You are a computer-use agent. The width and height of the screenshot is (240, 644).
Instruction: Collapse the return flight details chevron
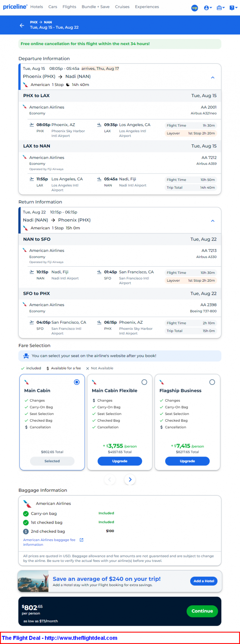pos(213,221)
